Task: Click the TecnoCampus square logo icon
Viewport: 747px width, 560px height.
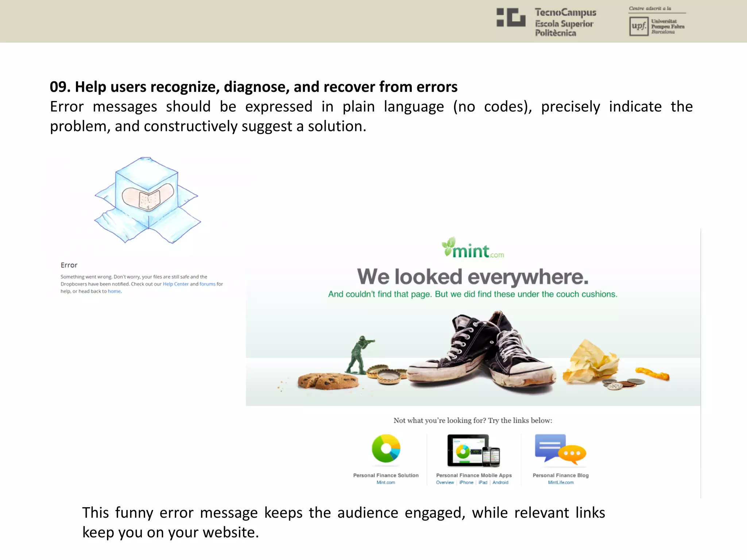Action: 511,17
